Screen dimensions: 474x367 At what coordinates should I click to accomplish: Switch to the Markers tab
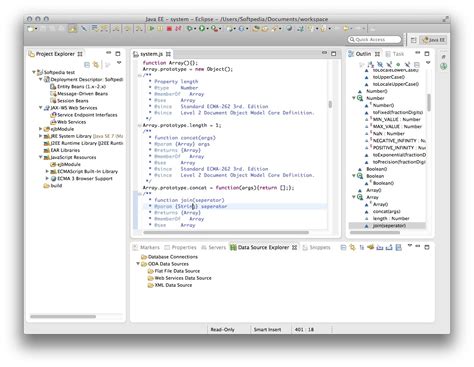point(146,247)
